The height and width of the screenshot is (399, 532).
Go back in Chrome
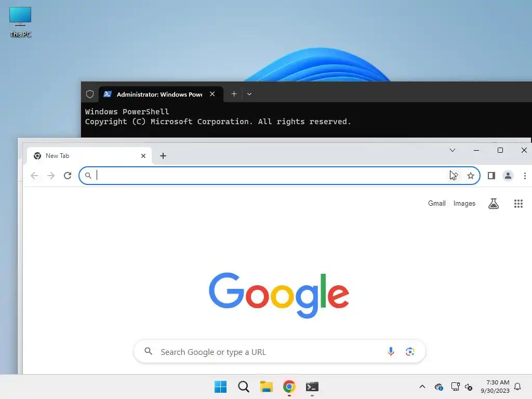[x=34, y=176]
